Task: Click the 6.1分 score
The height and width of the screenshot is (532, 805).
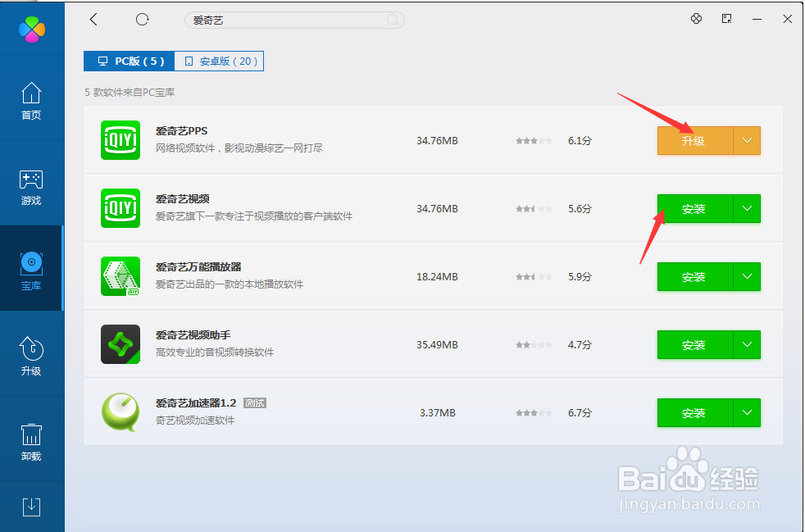Action: click(x=580, y=141)
